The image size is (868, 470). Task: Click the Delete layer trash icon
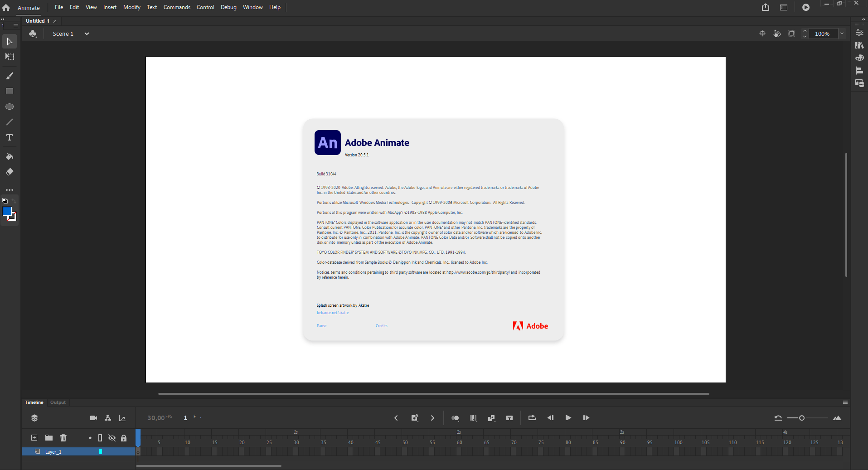(x=63, y=438)
